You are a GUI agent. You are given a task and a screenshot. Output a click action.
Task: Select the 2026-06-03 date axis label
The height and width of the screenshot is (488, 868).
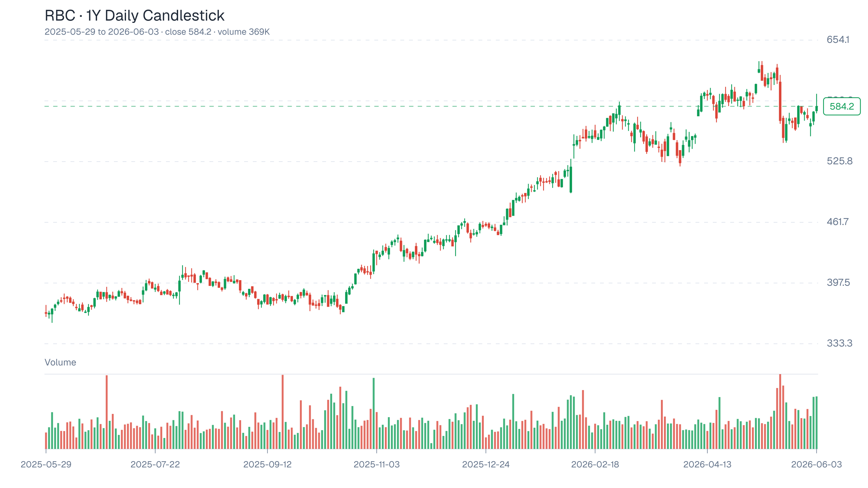click(x=816, y=465)
